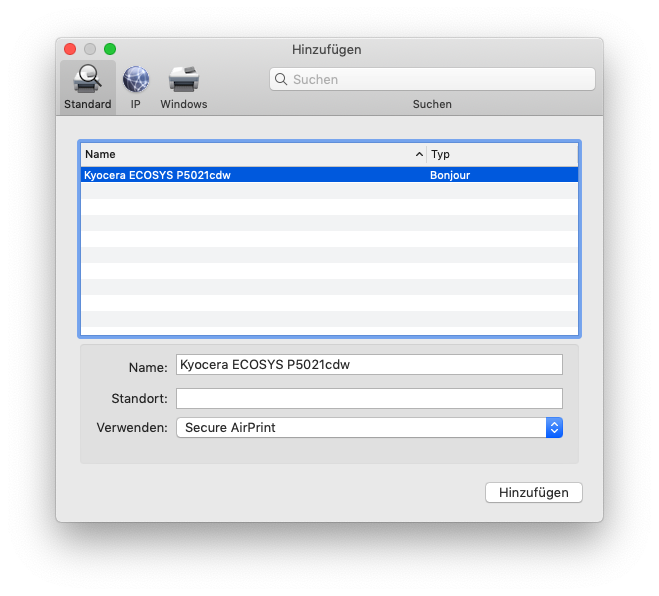Select Kyocera ECOSYS P5021cdw printer row
659x596 pixels.
pyautogui.click(x=330, y=175)
